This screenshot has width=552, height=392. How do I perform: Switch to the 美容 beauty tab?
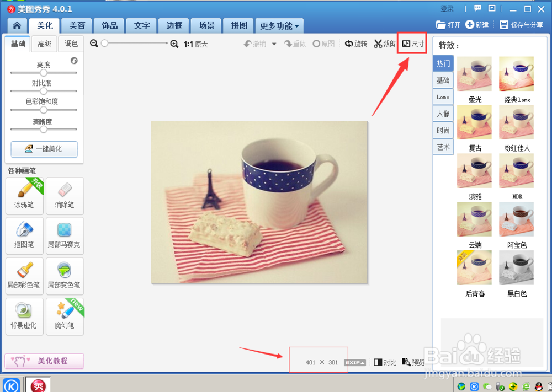[77, 25]
